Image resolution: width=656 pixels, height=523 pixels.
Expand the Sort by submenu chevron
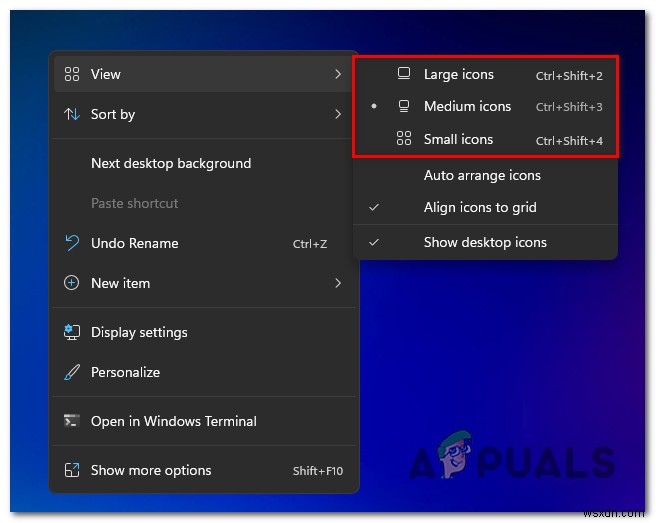click(x=338, y=114)
